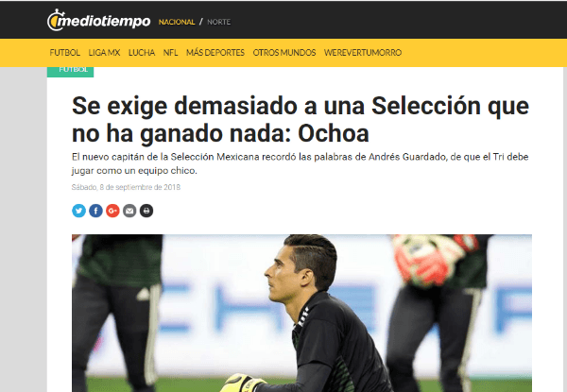
Task: Open OTROS MUNDOS section
Action: click(284, 53)
